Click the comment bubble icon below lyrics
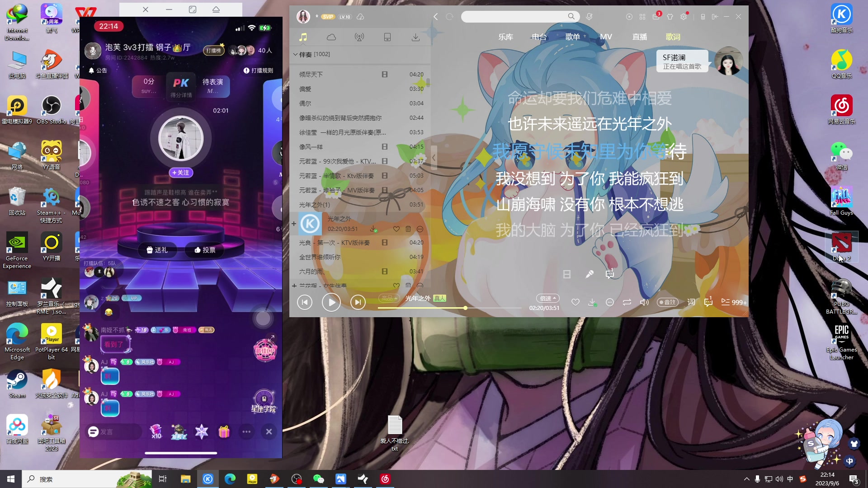Viewport: 868px width, 488px height. pos(610,274)
